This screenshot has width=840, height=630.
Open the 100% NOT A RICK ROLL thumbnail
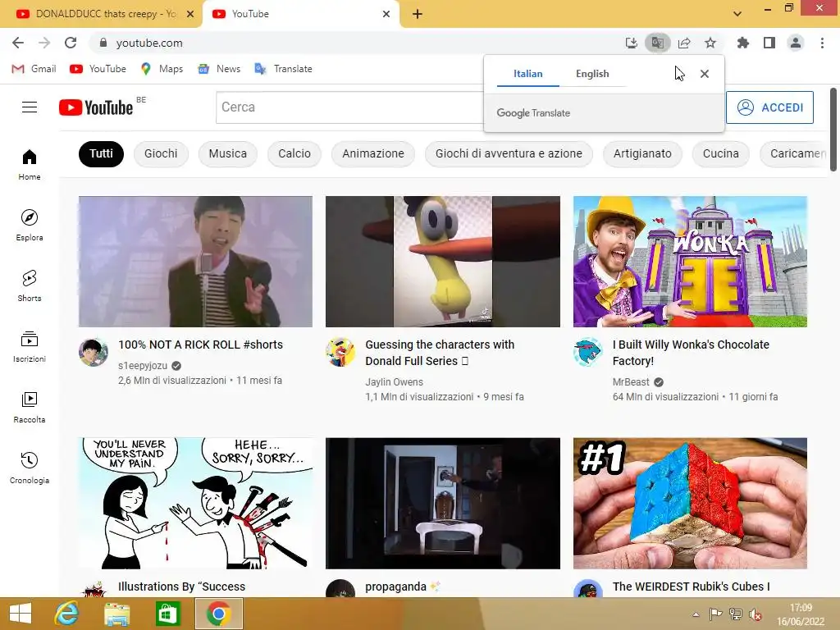[195, 262]
